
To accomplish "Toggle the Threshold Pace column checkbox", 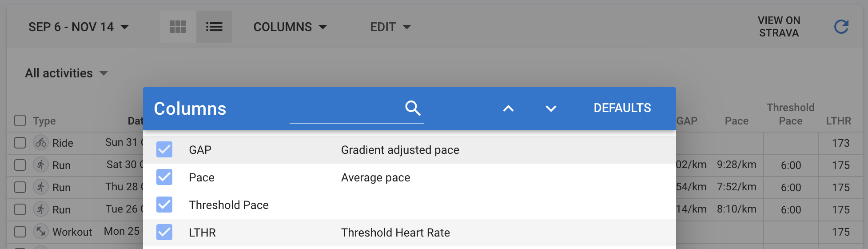I will pos(164,205).
